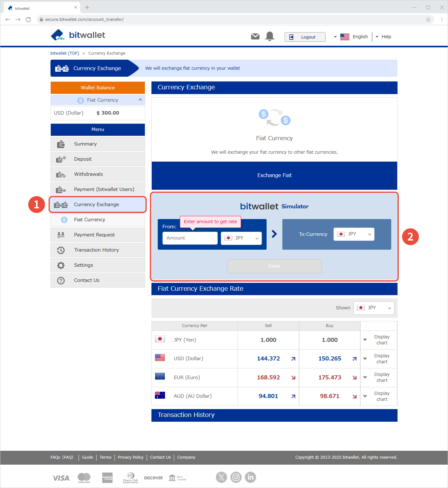The height and width of the screenshot is (488, 448).
Task: Click the Fiat Currency exchange arrows icon
Action: click(x=274, y=117)
